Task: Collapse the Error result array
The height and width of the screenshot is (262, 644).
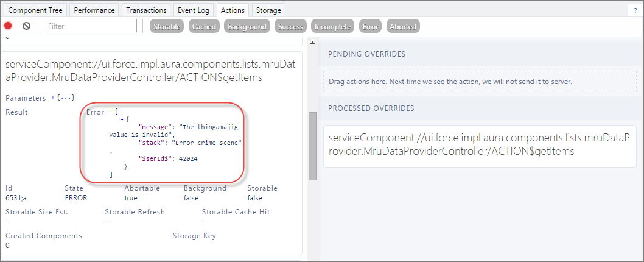Action: point(111,112)
